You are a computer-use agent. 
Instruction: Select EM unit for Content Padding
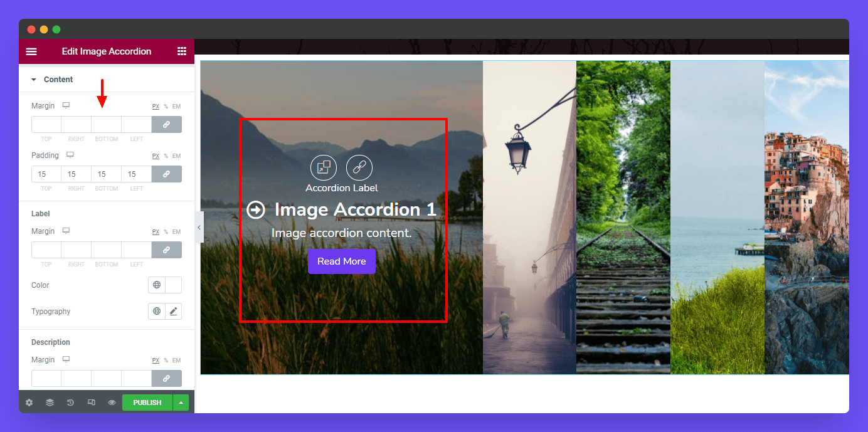click(177, 156)
